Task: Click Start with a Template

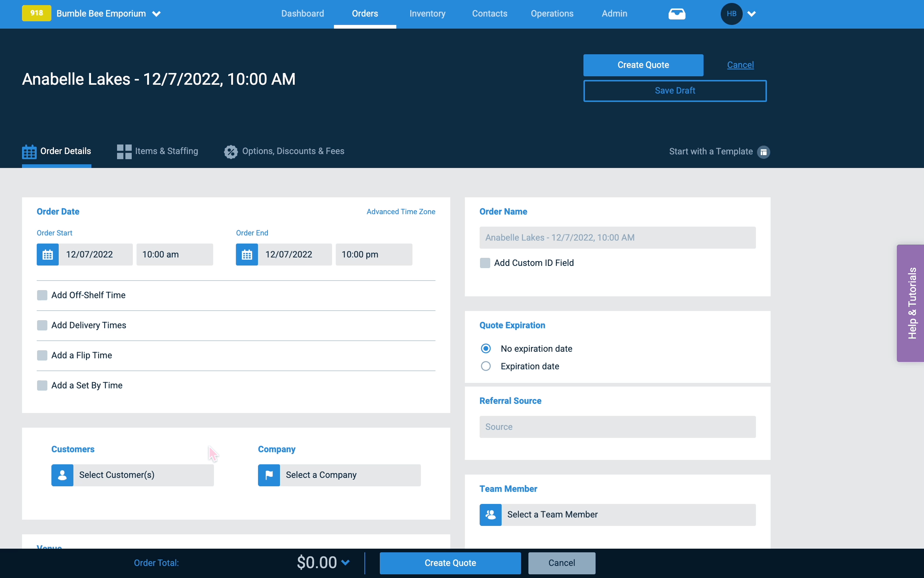Action: coord(711,152)
